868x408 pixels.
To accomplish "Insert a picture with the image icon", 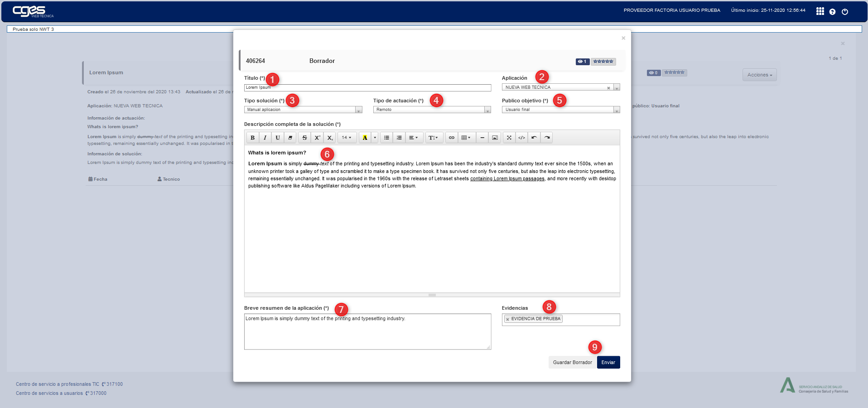I will [495, 138].
